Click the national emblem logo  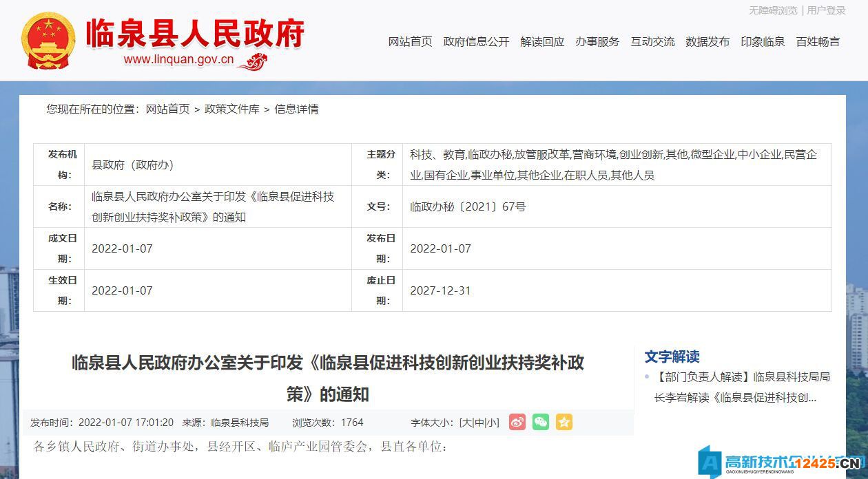[47, 40]
